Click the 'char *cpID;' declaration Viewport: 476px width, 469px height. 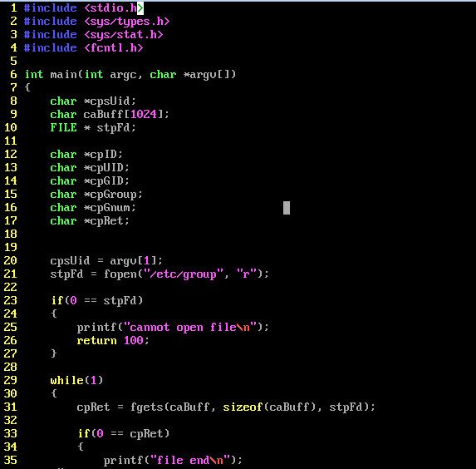[86, 155]
